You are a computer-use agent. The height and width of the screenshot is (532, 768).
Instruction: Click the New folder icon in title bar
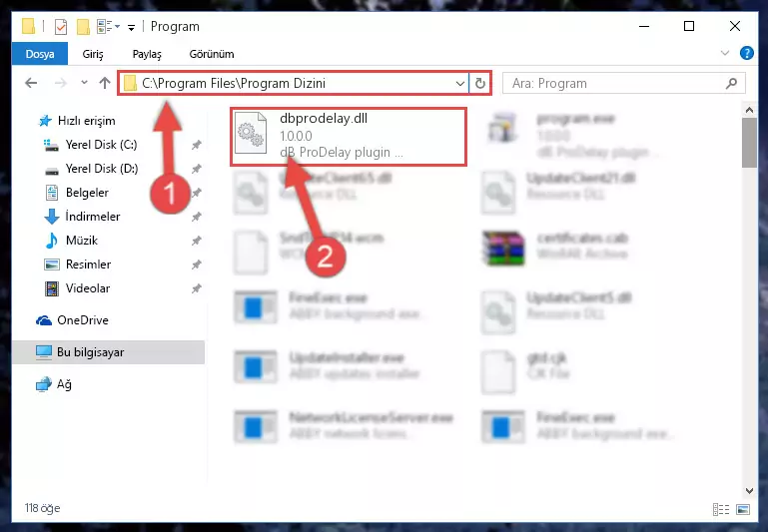tap(83, 26)
